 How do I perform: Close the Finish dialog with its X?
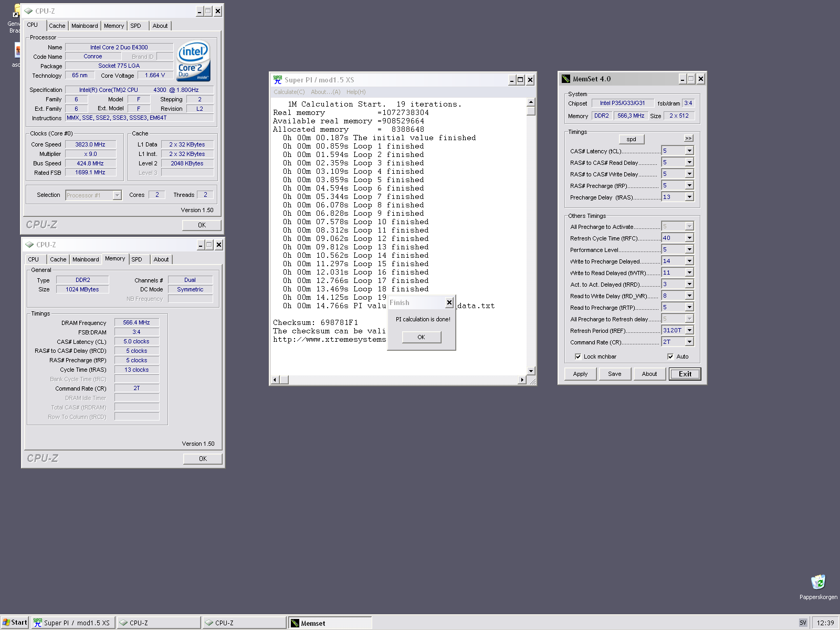click(449, 302)
